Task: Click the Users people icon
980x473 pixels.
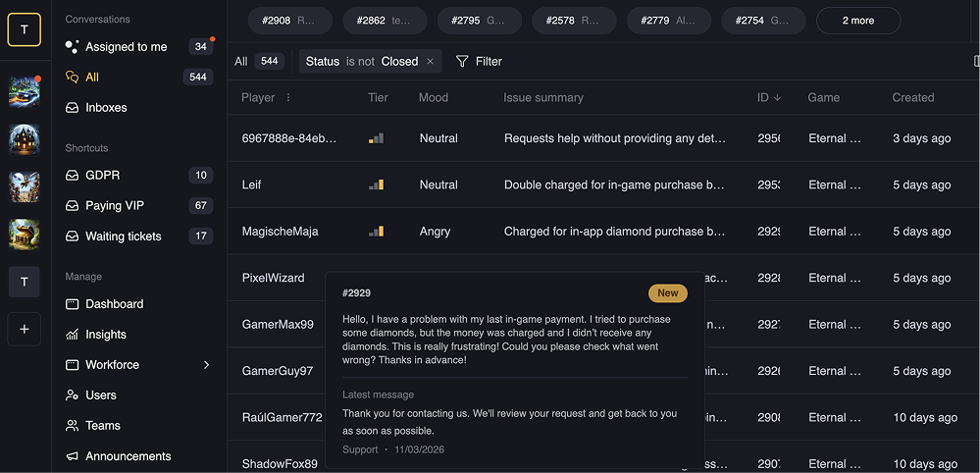Action: point(72,394)
